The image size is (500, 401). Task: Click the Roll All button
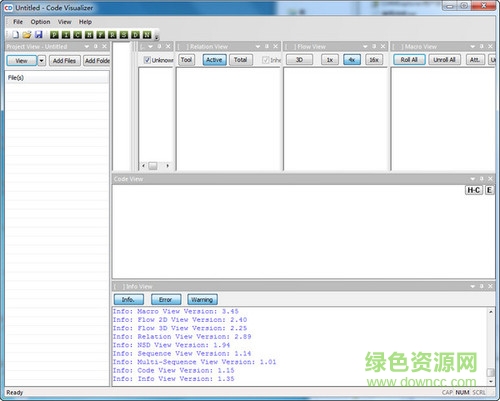pos(409,60)
